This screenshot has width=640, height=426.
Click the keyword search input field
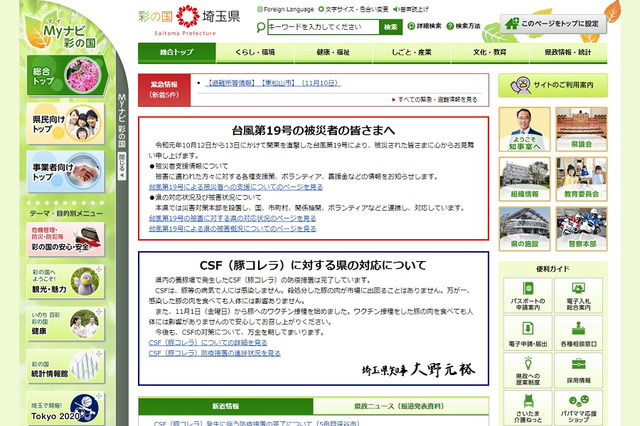click(323, 27)
